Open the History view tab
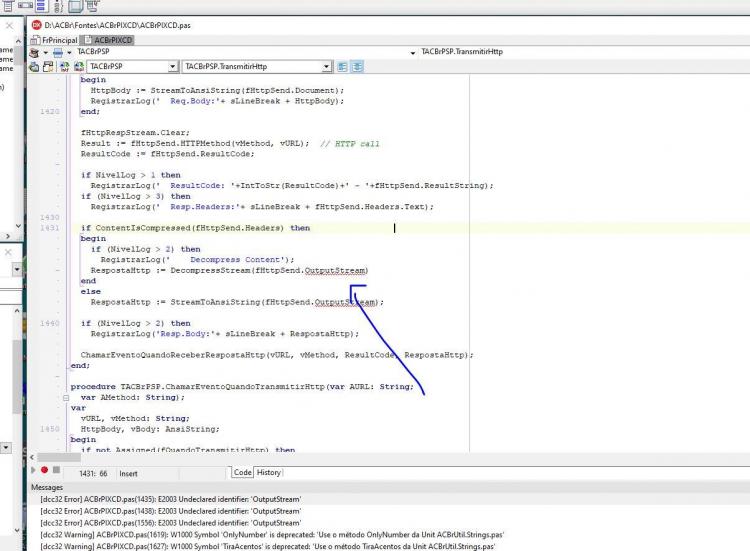 pyautogui.click(x=269, y=473)
